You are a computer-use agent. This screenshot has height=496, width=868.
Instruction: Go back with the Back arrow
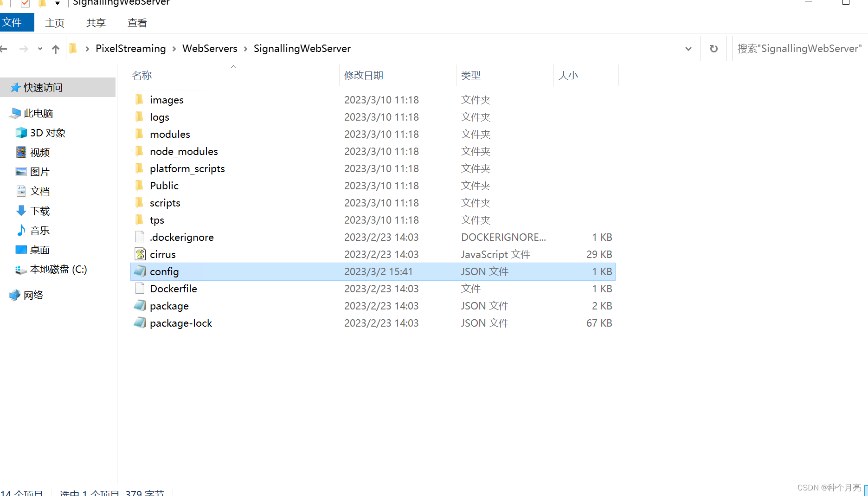click(x=4, y=49)
